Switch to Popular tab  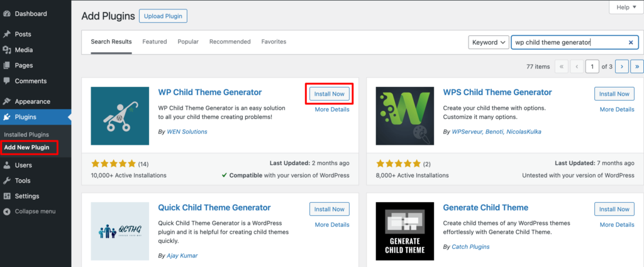[x=188, y=42]
